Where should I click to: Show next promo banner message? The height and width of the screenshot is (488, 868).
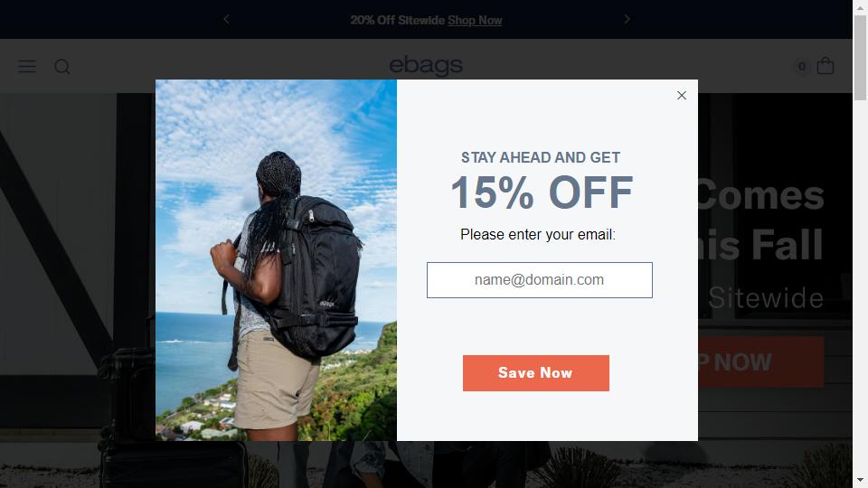(627, 19)
